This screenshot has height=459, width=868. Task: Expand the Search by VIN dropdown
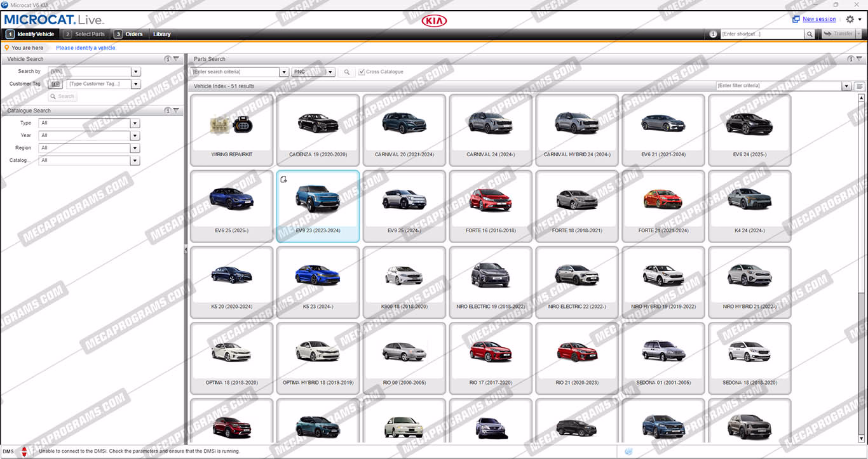click(x=135, y=72)
